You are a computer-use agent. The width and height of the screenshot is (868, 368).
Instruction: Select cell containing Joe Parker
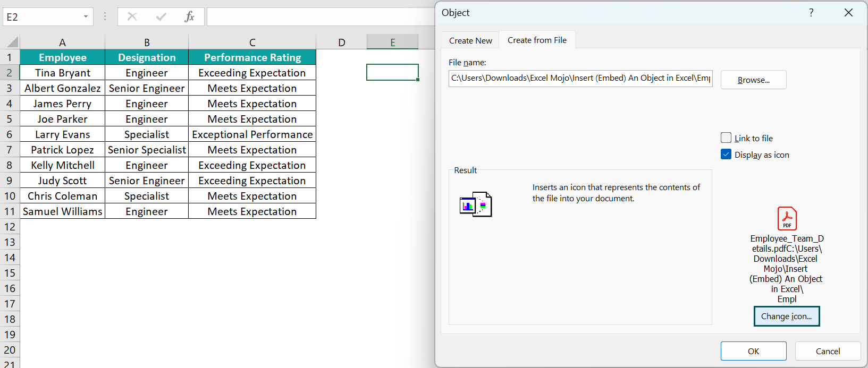pos(62,119)
